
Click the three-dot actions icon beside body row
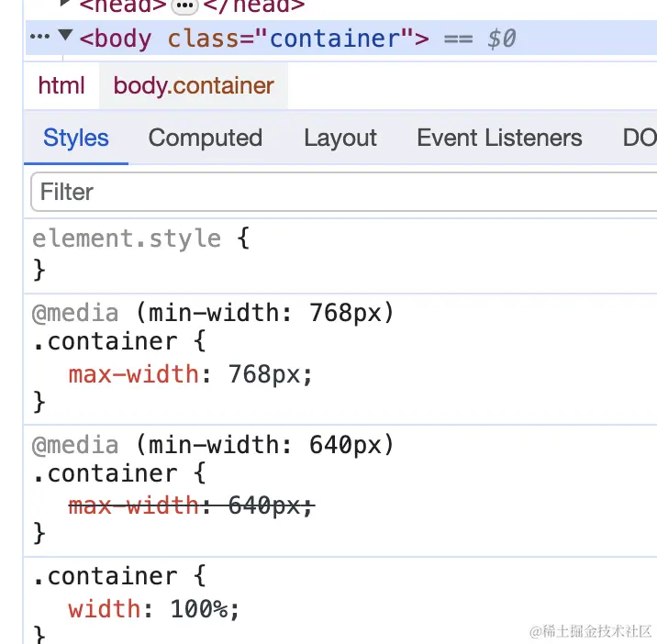(39, 38)
